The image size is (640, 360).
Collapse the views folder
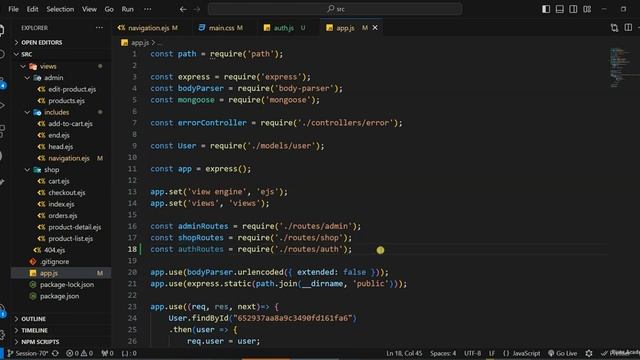coord(60,66)
